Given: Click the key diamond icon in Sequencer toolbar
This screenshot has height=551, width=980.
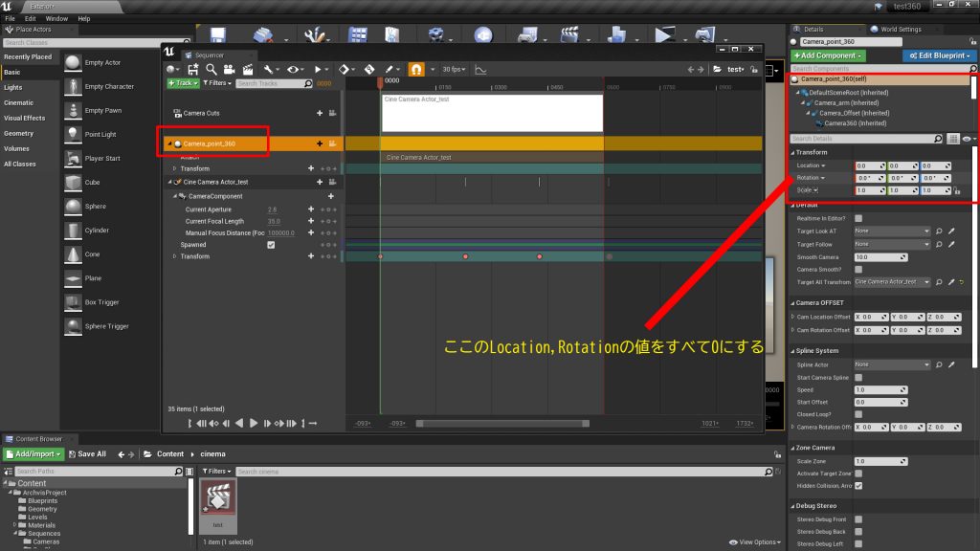Looking at the screenshot, I should point(344,69).
